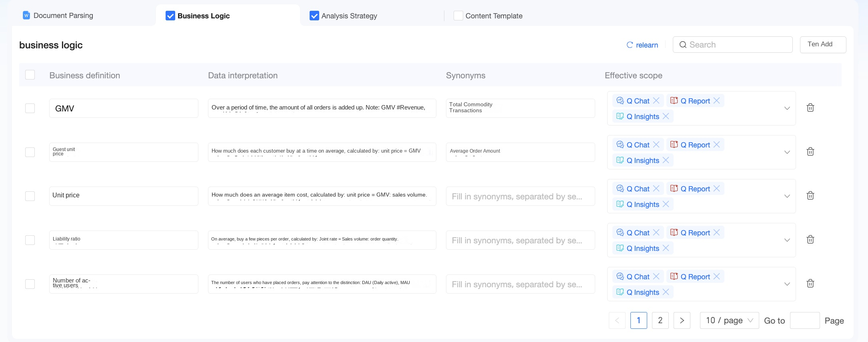Click the Ten Add button

coord(823,44)
